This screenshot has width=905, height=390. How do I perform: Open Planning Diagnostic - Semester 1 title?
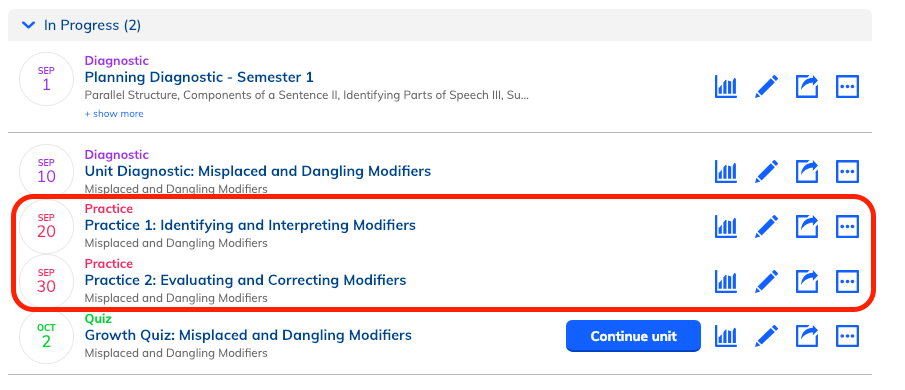(199, 77)
